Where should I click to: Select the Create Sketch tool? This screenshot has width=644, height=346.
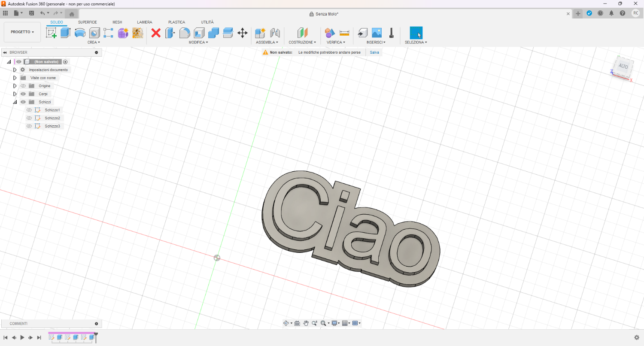[51, 33]
